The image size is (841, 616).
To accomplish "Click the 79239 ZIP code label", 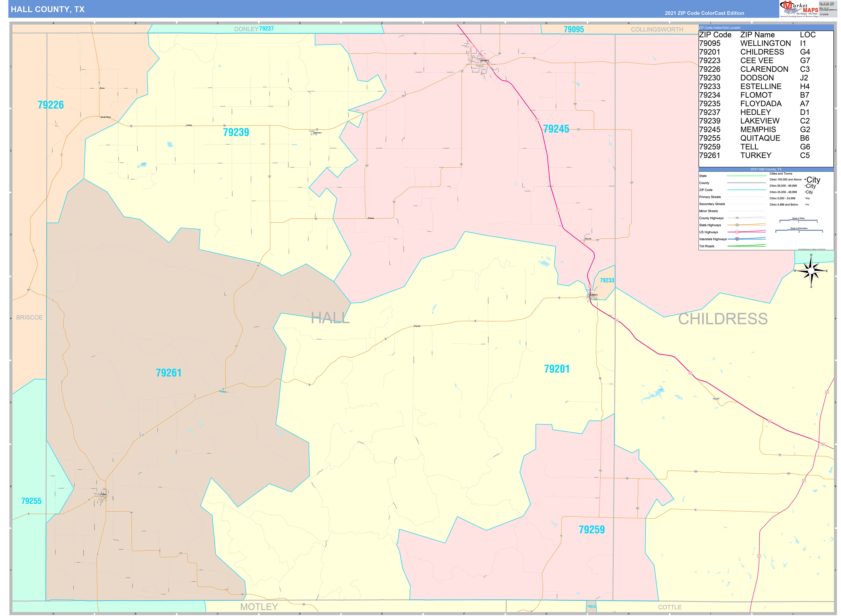I will click(236, 132).
